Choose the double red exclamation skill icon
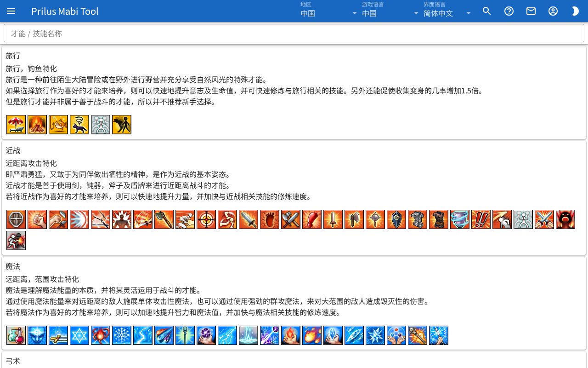This screenshot has width=588, height=368. [481, 219]
